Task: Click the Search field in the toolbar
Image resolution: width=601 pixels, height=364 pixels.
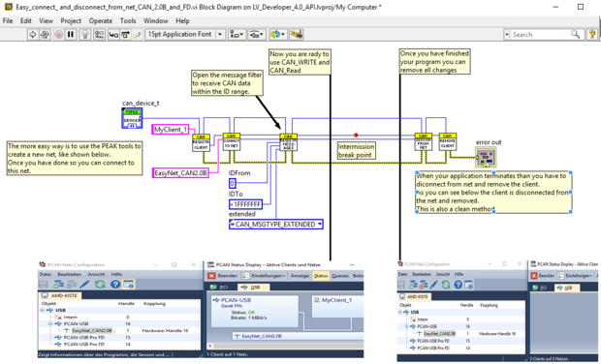Action: 541,35
